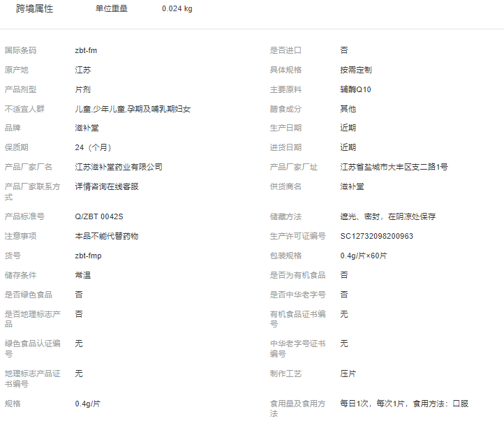Image resolution: width=504 pixels, height=421 pixels.
Task: Click 无 beside 有机食品证书编号
Action: pos(344,315)
